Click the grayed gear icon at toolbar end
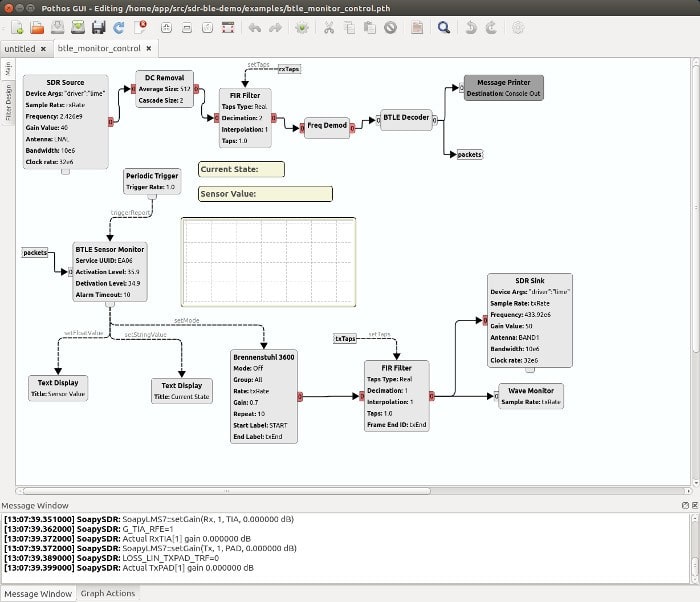This screenshot has width=700, height=602. (x=518, y=28)
